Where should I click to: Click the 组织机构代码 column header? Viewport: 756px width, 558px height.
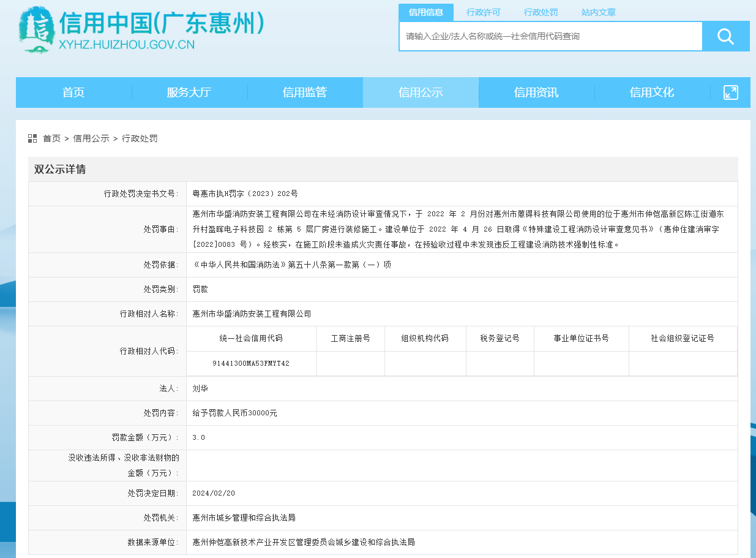click(425, 338)
